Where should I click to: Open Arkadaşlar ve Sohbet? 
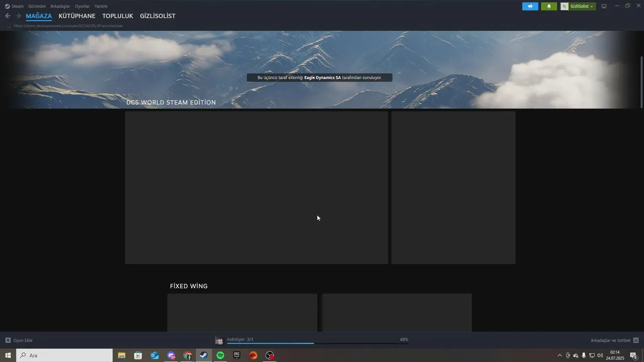tap(610, 340)
